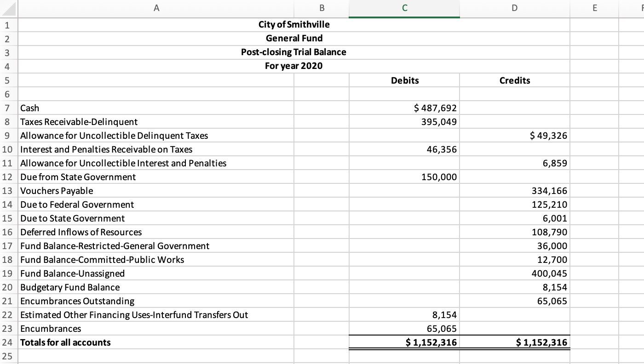Click the 'City of Smithville' title cell
This screenshot has width=644, height=364.
[294, 24]
